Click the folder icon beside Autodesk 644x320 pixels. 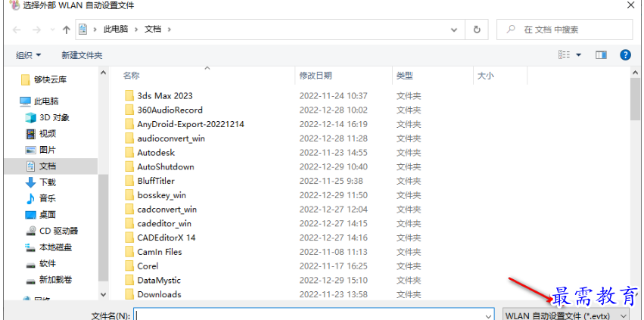coord(129,152)
